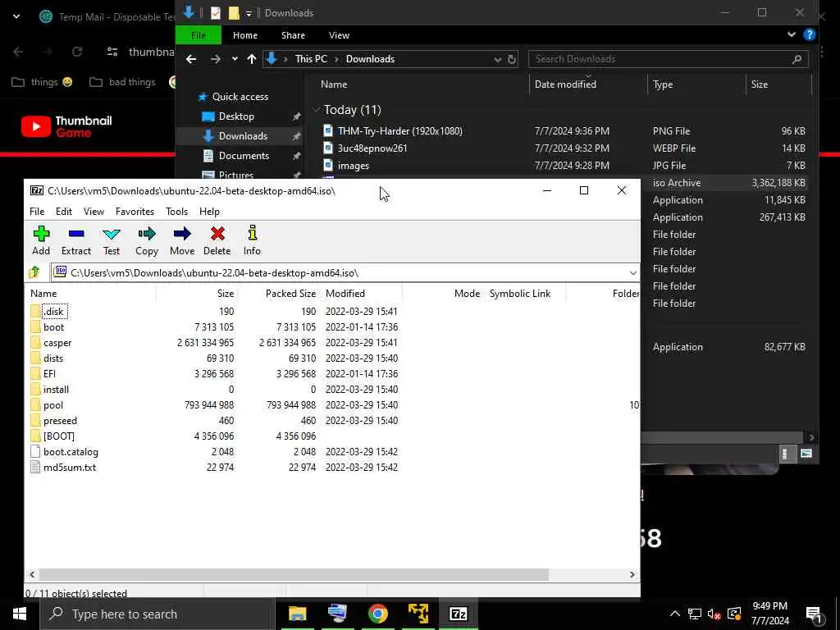Image resolution: width=840 pixels, height=630 pixels.
Task: Sort 7-Zip list by Modified column
Action: click(x=361, y=293)
